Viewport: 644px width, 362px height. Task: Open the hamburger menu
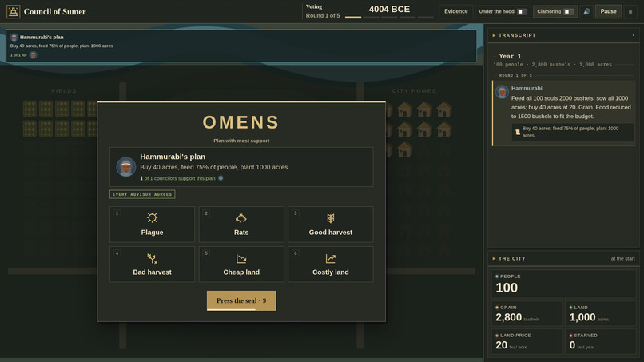point(630,11)
